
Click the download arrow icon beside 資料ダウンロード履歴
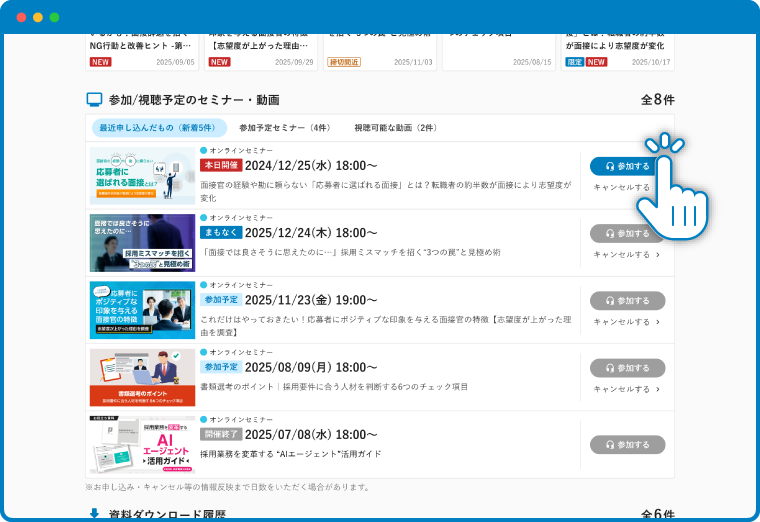click(x=94, y=514)
